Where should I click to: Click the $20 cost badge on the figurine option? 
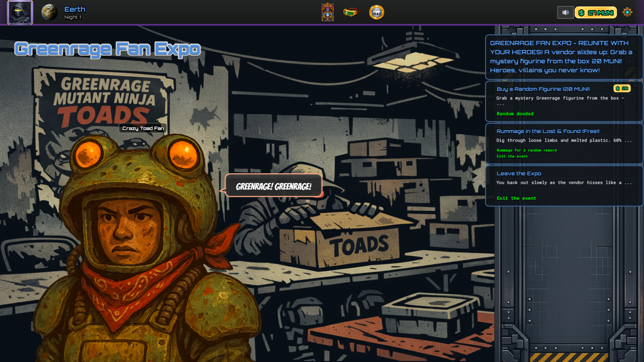coord(622,88)
